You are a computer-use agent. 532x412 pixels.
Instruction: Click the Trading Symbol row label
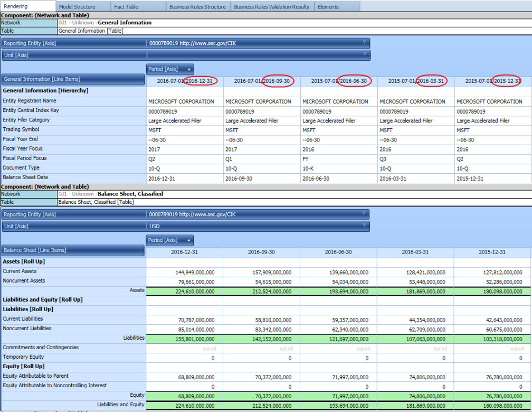21,129
